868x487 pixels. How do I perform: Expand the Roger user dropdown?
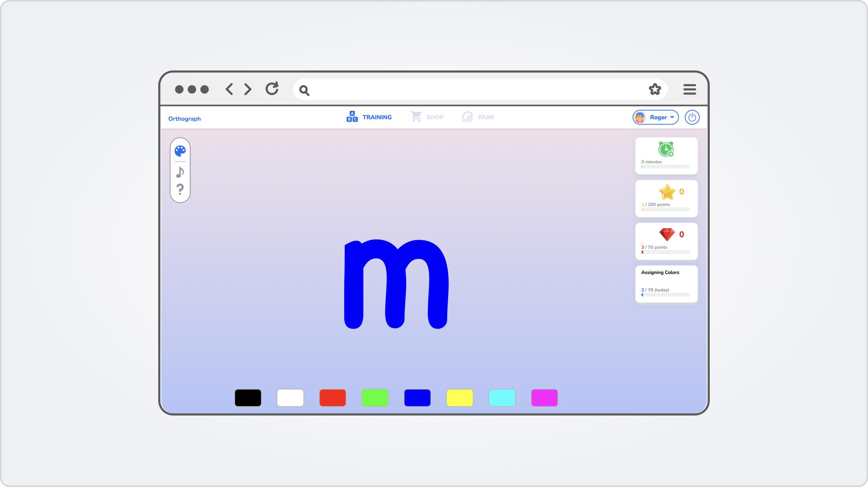tap(656, 117)
